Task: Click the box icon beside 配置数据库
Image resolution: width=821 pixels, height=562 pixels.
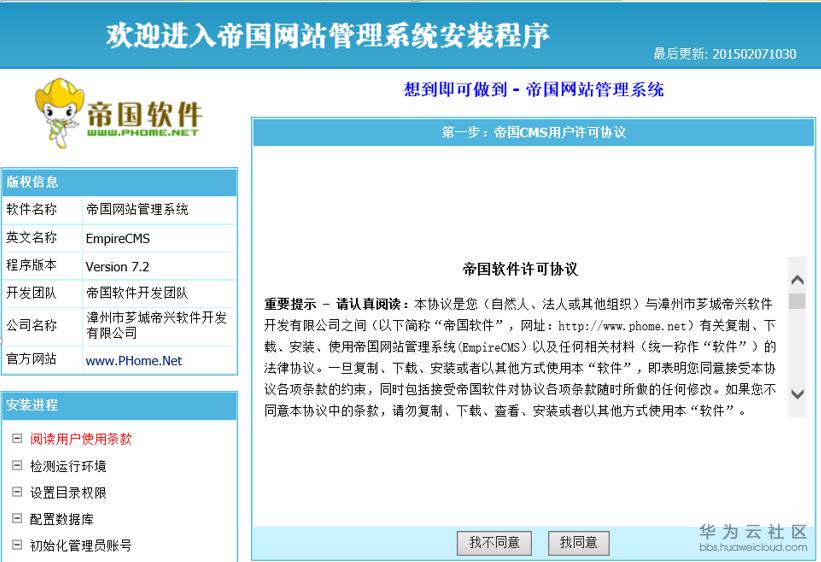Action: [17, 519]
